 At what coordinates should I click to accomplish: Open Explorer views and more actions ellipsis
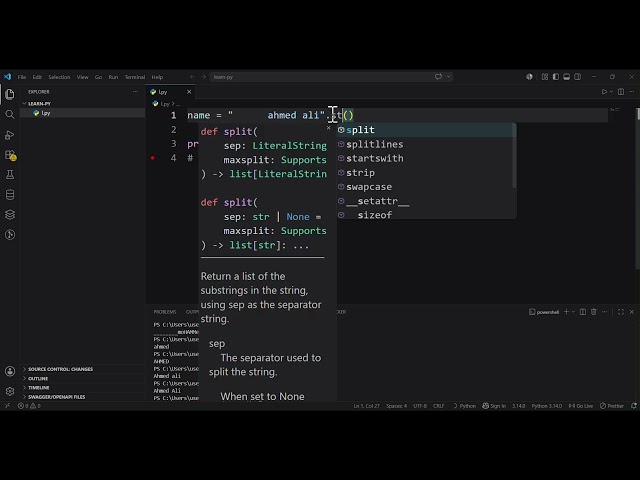[x=135, y=92]
